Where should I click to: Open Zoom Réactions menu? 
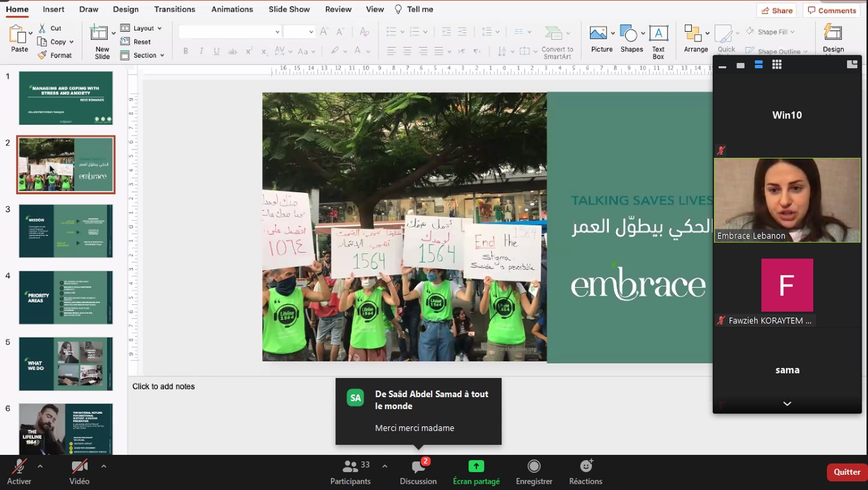pyautogui.click(x=585, y=472)
